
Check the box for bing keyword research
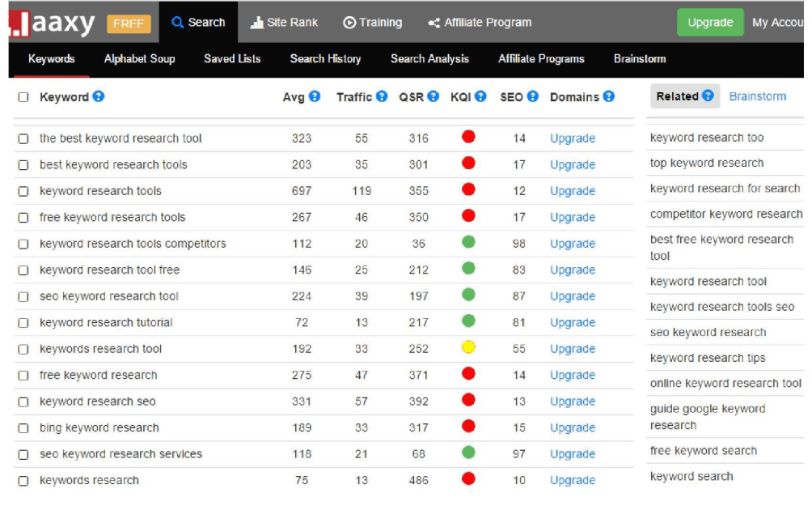point(23,428)
